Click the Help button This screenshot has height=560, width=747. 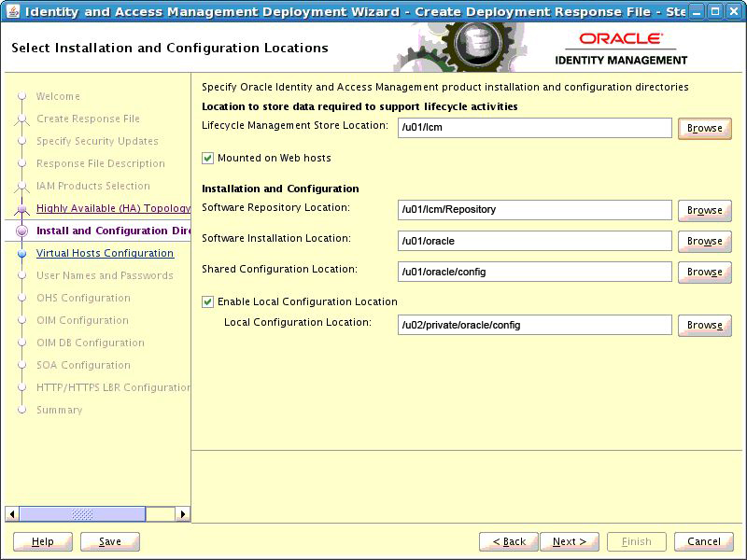point(43,541)
